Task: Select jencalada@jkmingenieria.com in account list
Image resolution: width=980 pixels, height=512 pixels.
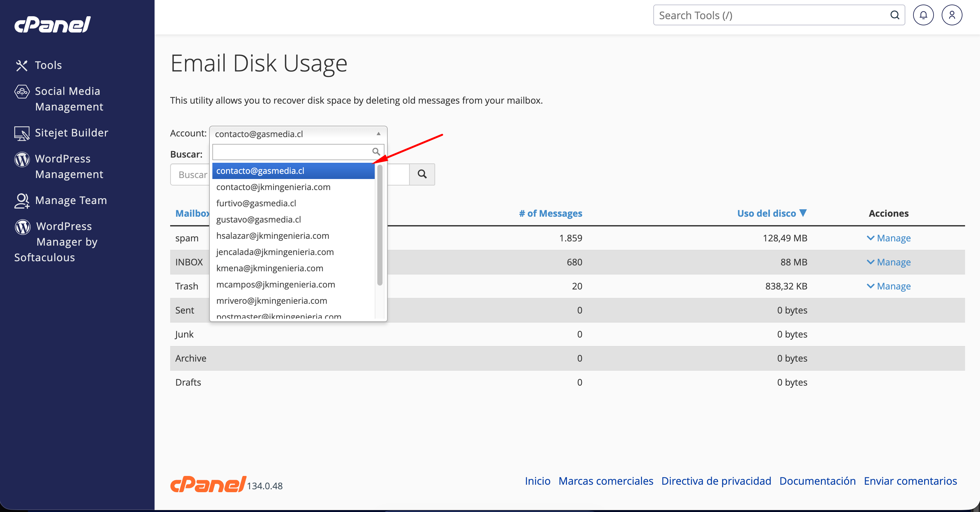Action: pyautogui.click(x=293, y=252)
